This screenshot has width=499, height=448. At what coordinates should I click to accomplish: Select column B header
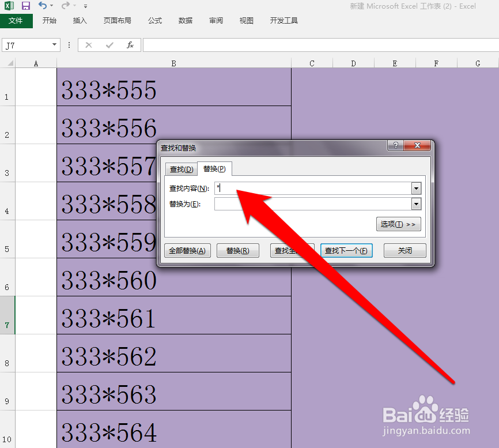[x=174, y=63]
